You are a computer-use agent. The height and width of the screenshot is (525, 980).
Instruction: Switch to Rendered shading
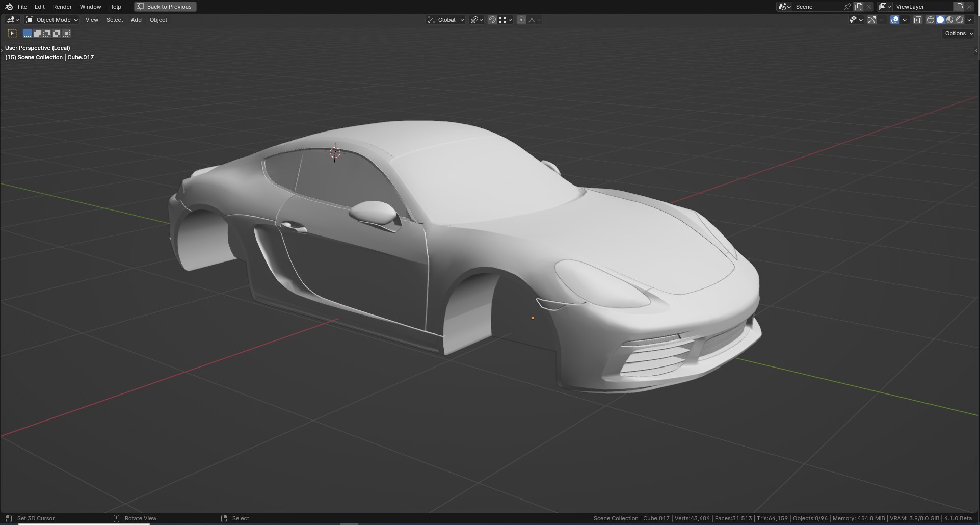[960, 20]
